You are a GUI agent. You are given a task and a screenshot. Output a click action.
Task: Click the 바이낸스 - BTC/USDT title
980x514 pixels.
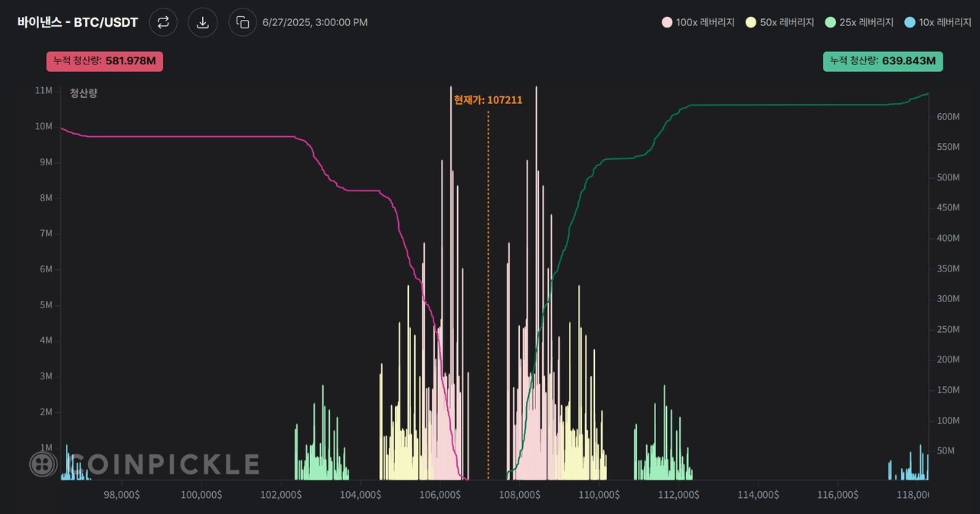point(78,22)
